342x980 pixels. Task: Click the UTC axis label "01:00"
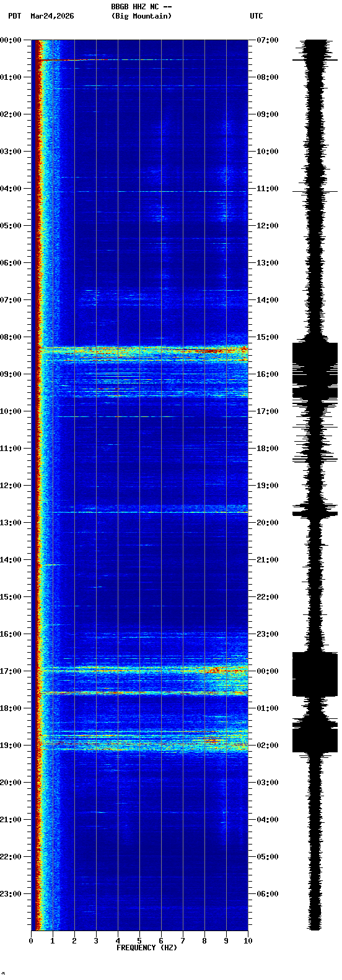[267, 708]
